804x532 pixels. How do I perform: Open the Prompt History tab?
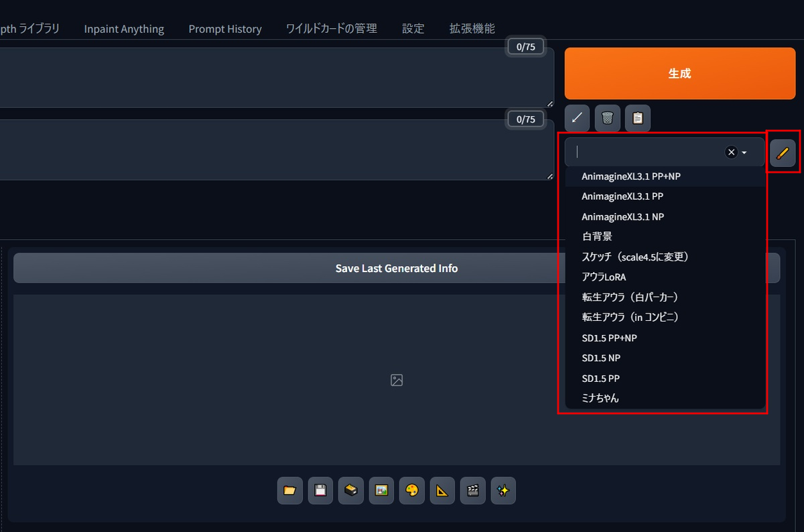click(225, 29)
